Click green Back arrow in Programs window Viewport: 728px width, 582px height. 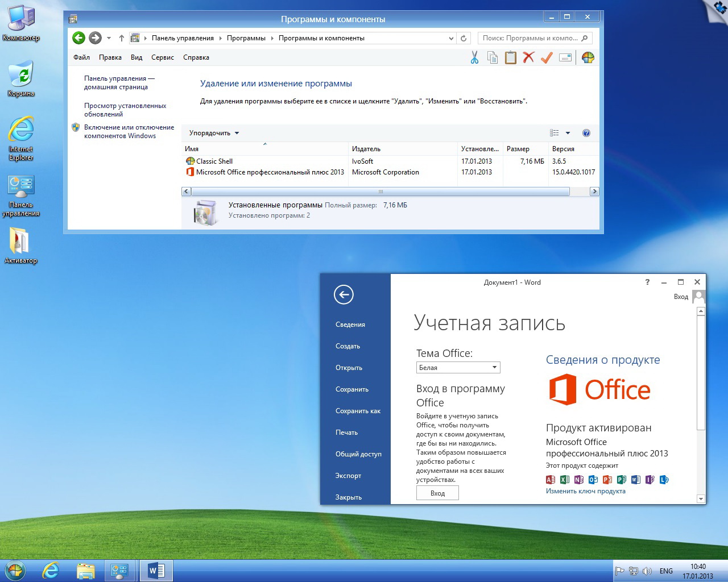point(79,38)
